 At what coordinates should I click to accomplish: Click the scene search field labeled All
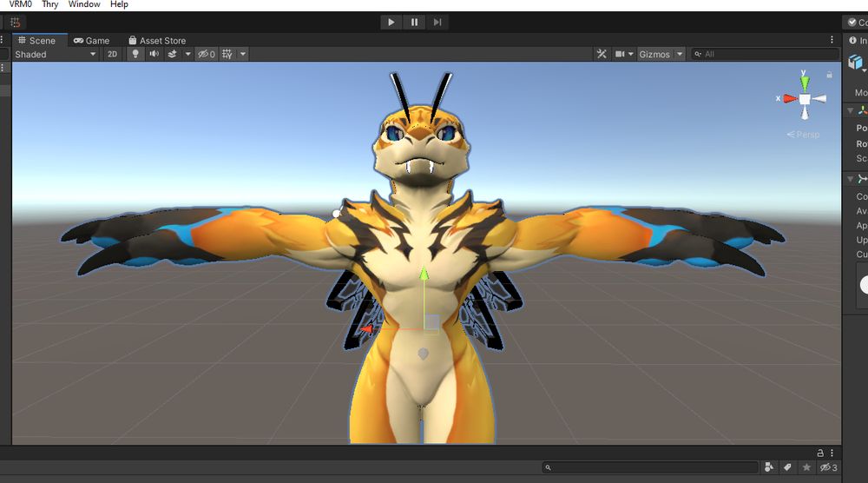click(x=765, y=54)
